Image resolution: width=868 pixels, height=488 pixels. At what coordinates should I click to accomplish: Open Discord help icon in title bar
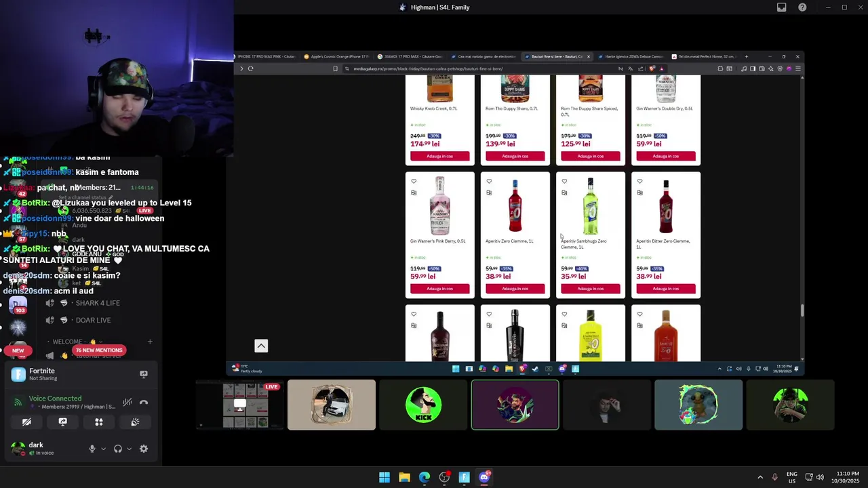pos(802,7)
